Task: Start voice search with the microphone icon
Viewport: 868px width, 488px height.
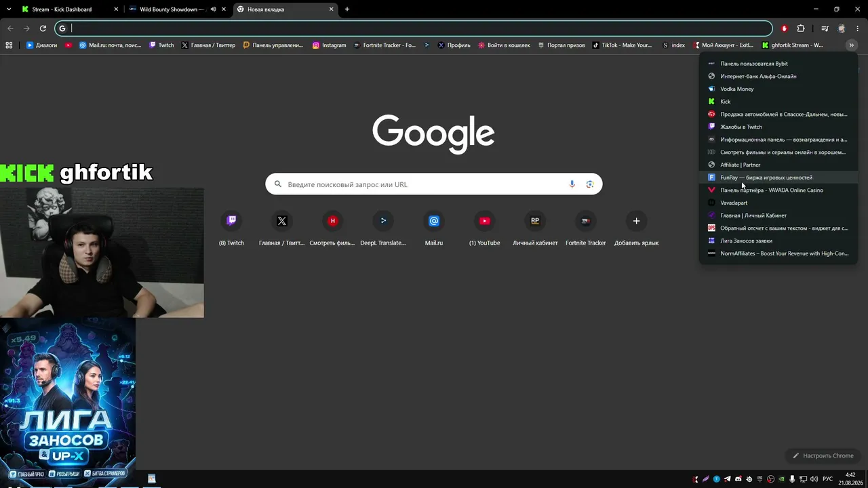Action: coord(572,184)
